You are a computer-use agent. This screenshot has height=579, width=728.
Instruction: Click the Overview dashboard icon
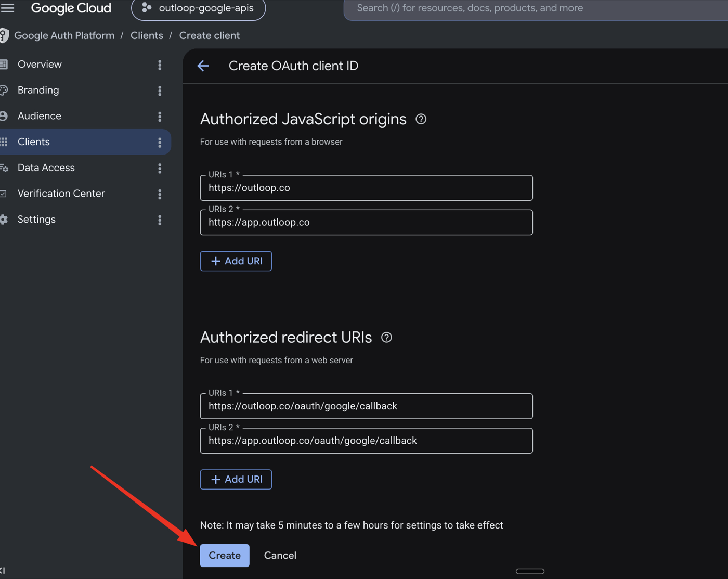coord(4,65)
